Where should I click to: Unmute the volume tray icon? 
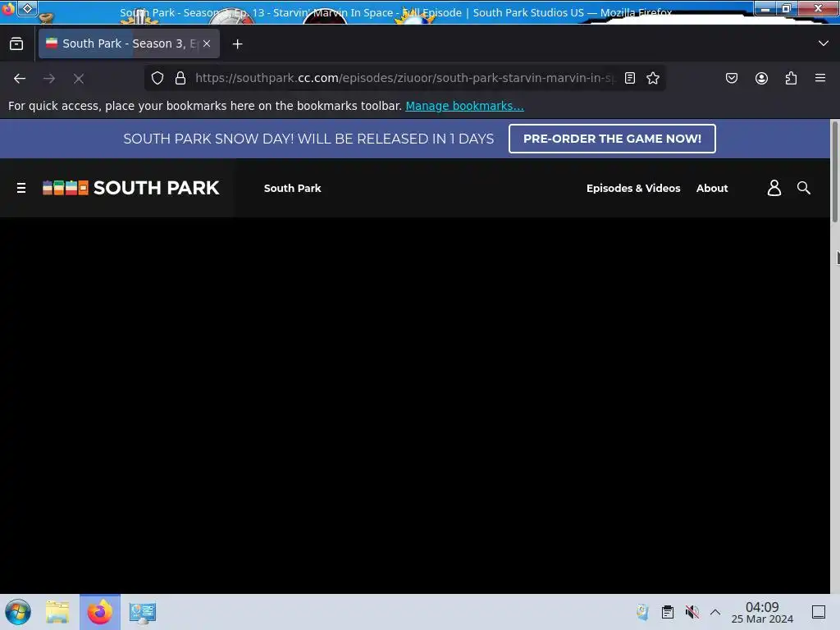(x=692, y=612)
